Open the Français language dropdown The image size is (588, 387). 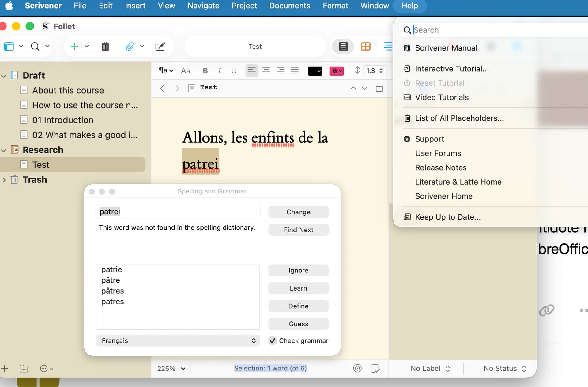[178, 340]
